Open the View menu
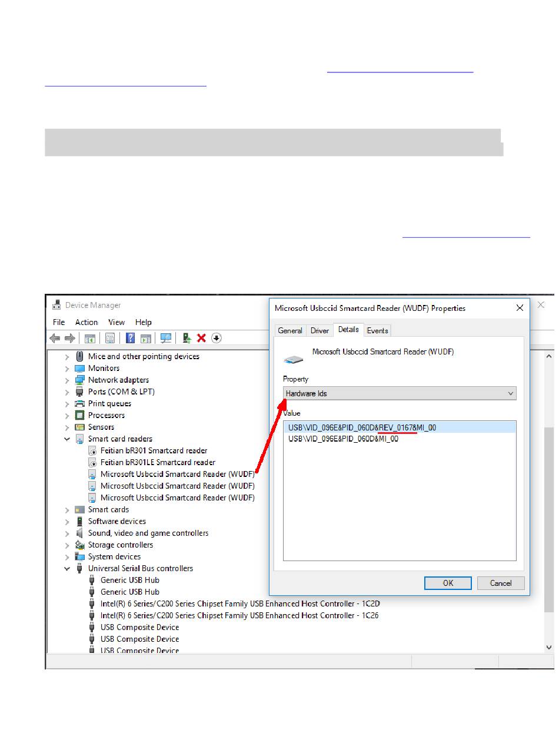 [117, 322]
